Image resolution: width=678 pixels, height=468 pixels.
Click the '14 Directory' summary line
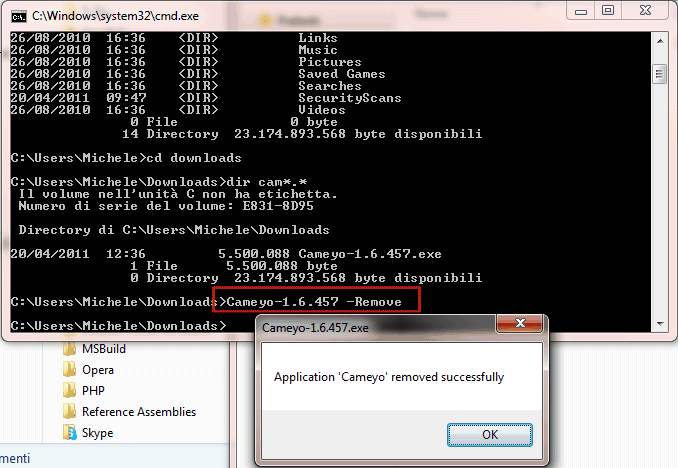tap(301, 134)
